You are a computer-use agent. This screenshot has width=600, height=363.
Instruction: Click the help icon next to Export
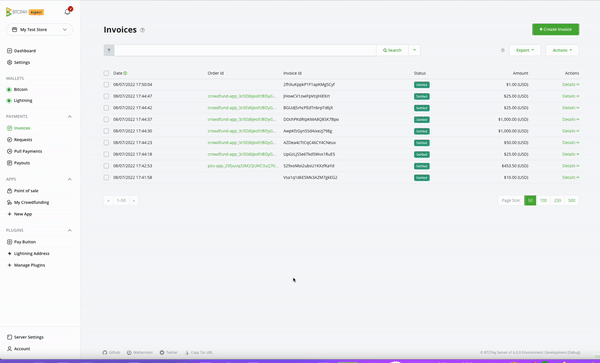503,50
